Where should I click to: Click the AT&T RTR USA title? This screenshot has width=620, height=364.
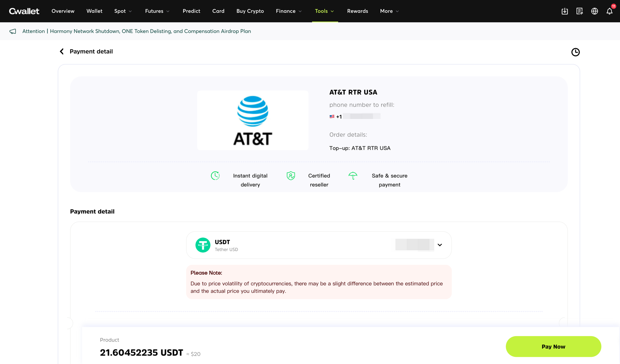[x=353, y=92]
